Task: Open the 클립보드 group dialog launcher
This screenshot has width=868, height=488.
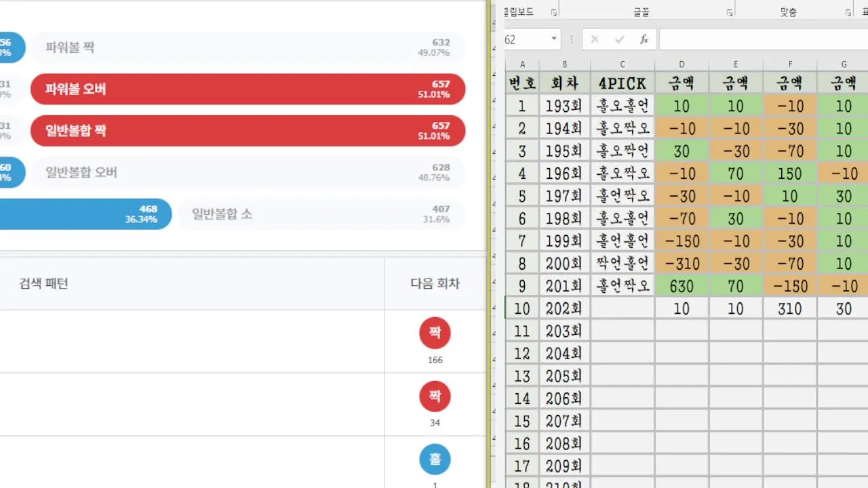Action: (x=553, y=13)
